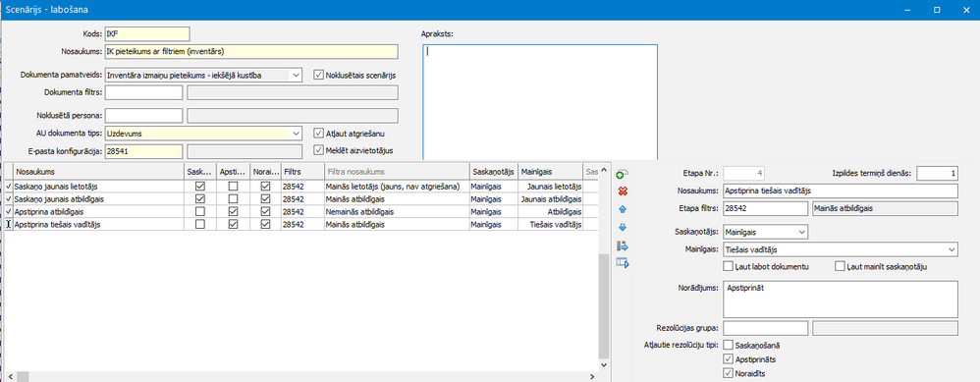Move the stage down with the blue down arrow
980x382 pixels.
click(x=623, y=227)
